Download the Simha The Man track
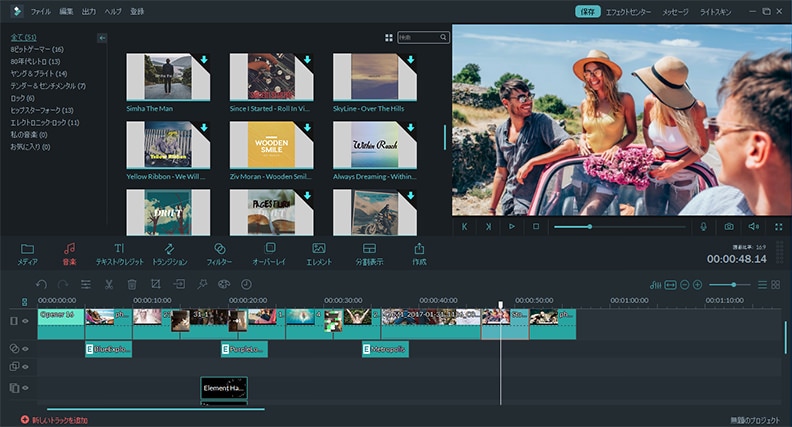This screenshot has width=792, height=427. 204,60
